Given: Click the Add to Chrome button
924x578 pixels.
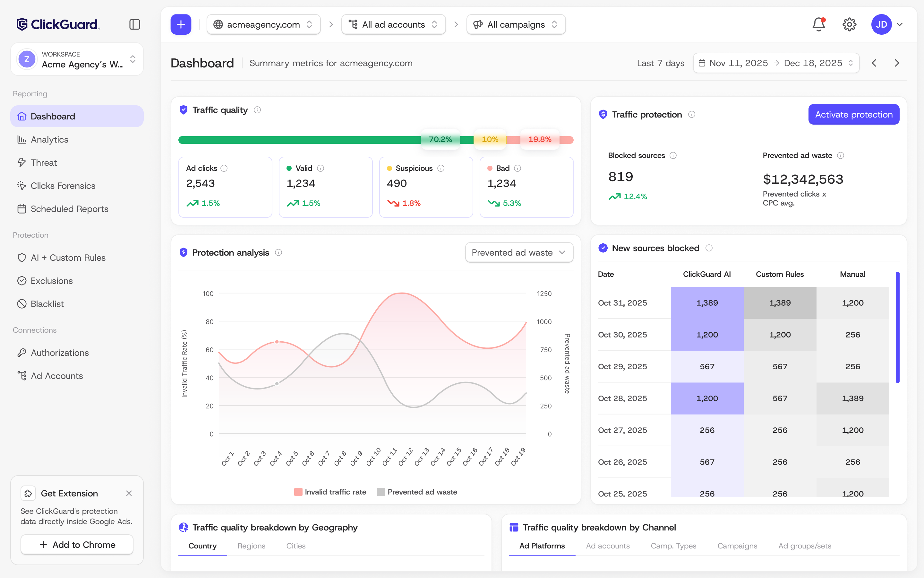Looking at the screenshot, I should [77, 544].
